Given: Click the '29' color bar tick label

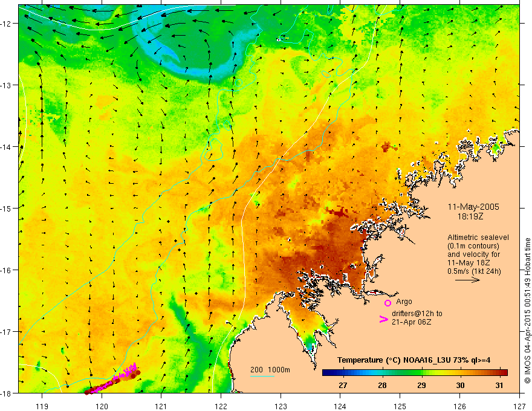Looking at the screenshot, I should tap(421, 385).
